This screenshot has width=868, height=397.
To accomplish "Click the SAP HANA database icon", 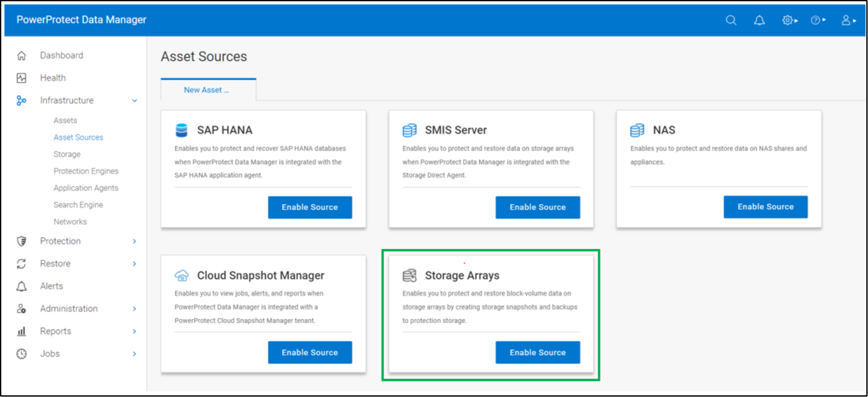I will coord(181,130).
